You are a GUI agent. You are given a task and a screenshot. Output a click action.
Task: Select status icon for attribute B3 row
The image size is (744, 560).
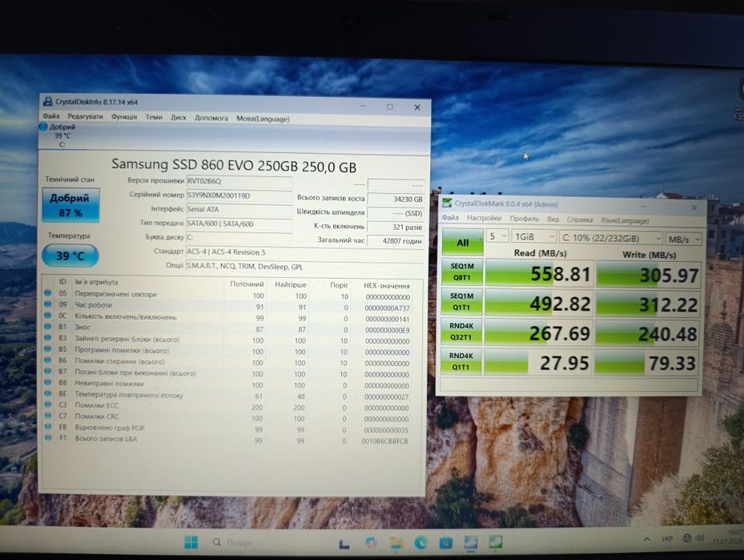pyautogui.click(x=48, y=338)
